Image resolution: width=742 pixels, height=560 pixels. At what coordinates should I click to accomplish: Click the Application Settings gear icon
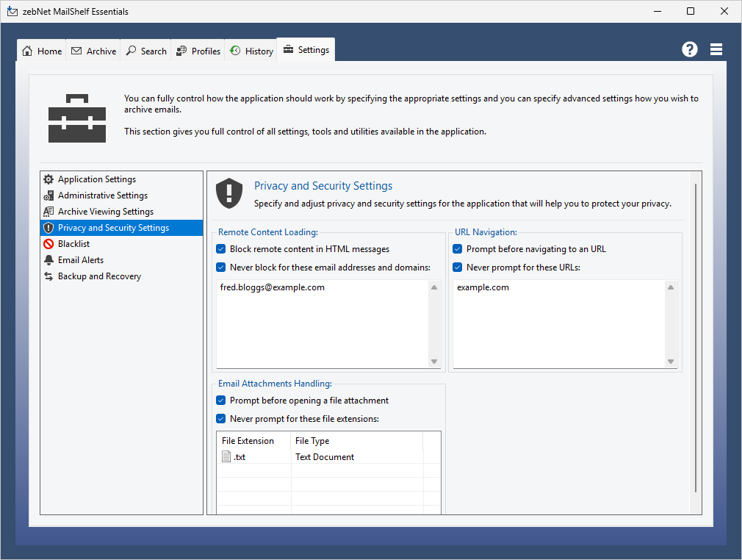coord(48,179)
